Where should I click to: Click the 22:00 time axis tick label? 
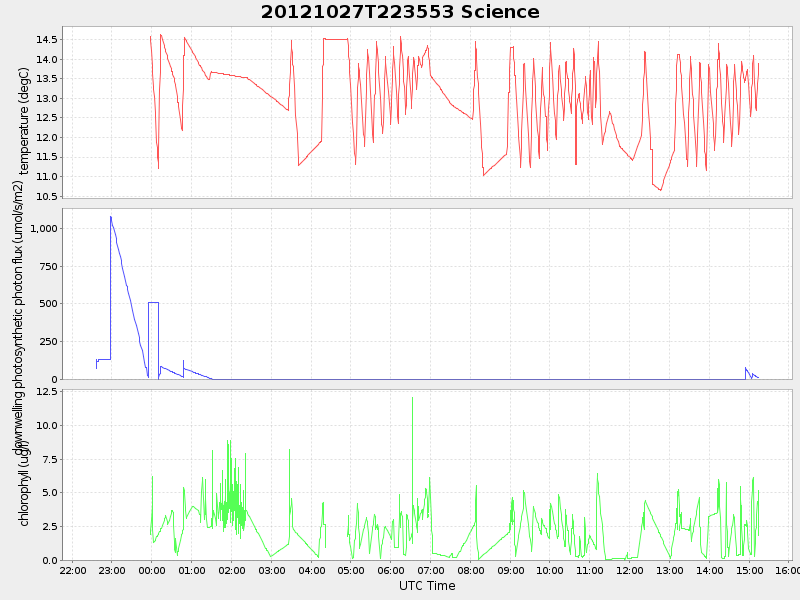click(73, 571)
